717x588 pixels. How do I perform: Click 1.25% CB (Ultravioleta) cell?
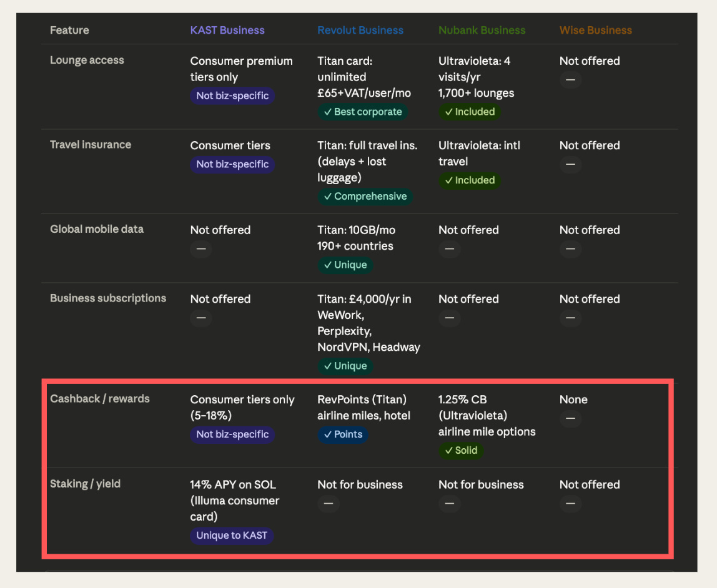487,416
